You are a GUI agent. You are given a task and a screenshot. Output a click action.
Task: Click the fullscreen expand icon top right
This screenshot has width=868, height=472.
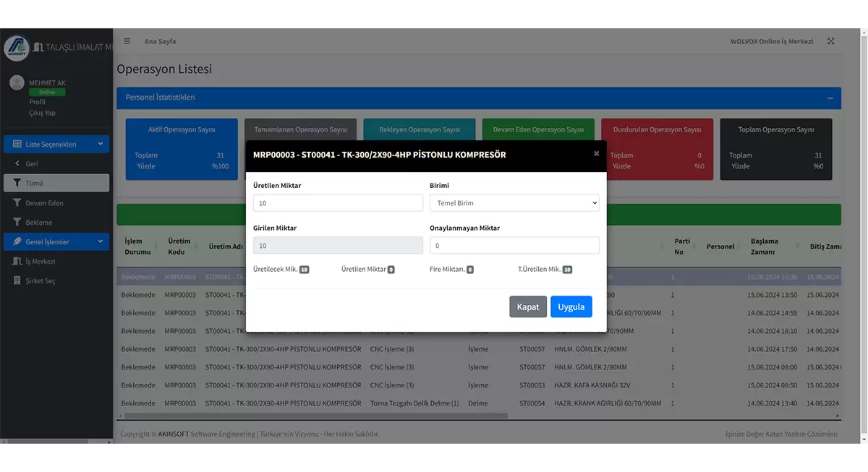pyautogui.click(x=830, y=41)
